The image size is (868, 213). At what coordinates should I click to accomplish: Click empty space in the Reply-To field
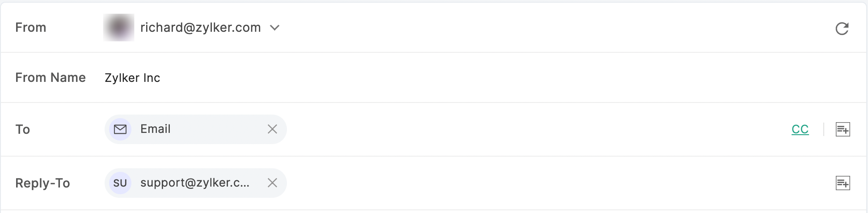(559, 183)
